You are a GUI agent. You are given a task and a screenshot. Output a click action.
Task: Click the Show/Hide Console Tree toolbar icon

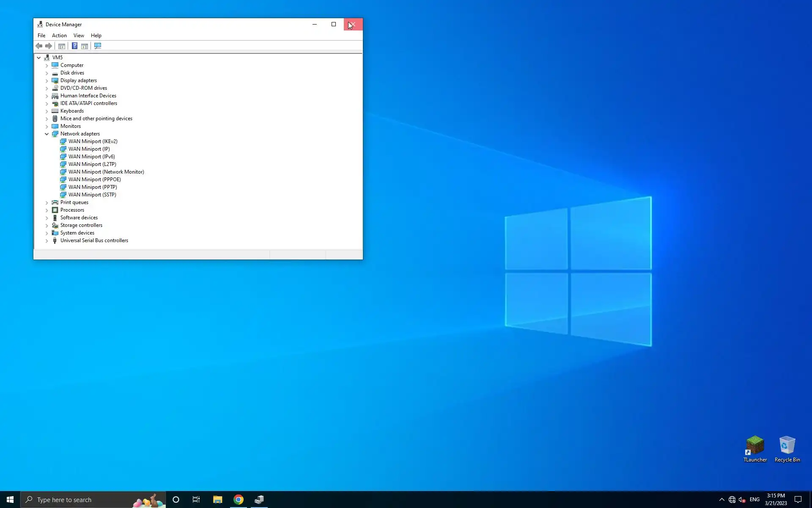click(x=62, y=46)
